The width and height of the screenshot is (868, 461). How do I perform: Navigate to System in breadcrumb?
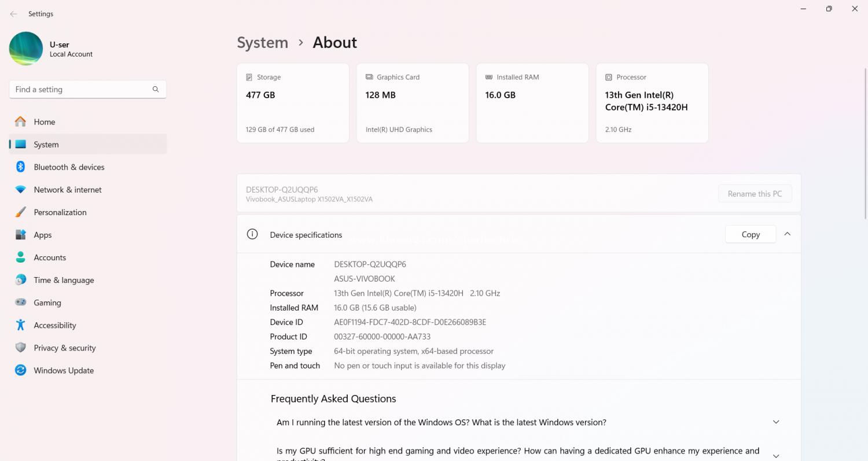(x=262, y=43)
